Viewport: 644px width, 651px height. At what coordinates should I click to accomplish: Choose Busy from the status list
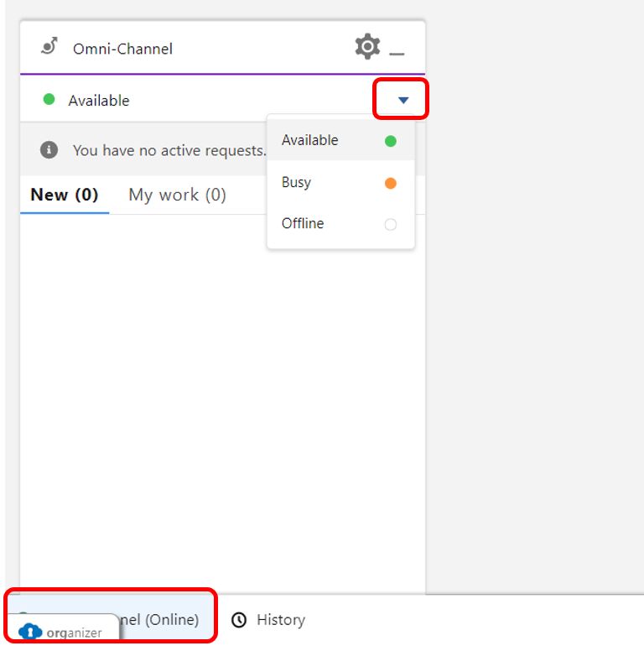click(297, 182)
